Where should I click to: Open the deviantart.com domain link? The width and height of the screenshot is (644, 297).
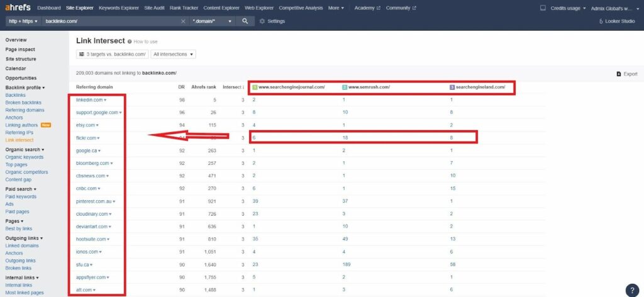[x=92, y=227]
